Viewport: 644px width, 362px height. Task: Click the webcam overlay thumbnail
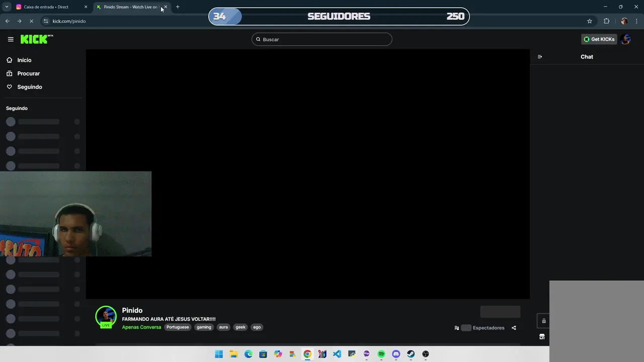[x=75, y=214]
